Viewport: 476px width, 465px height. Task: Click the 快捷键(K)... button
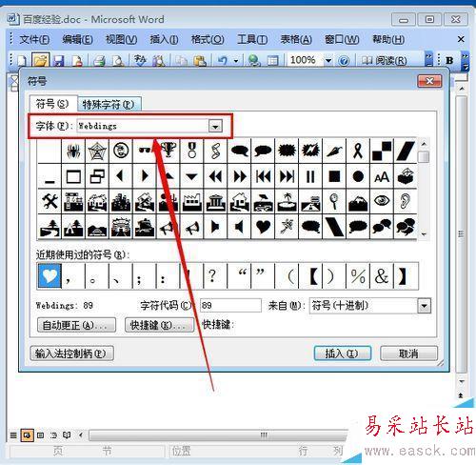point(159,325)
